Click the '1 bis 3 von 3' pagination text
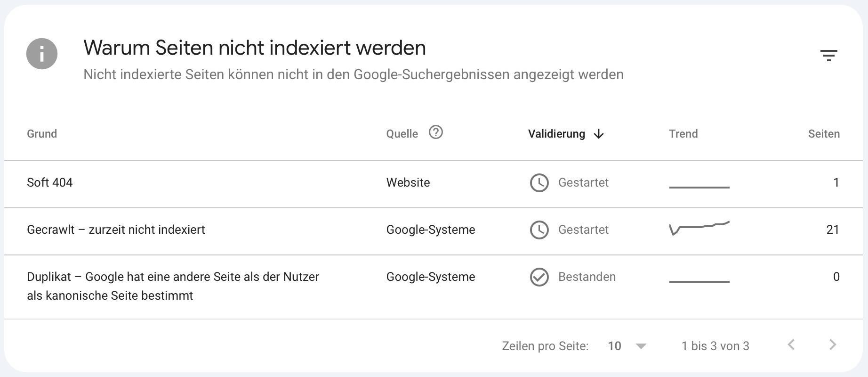 [715, 346]
